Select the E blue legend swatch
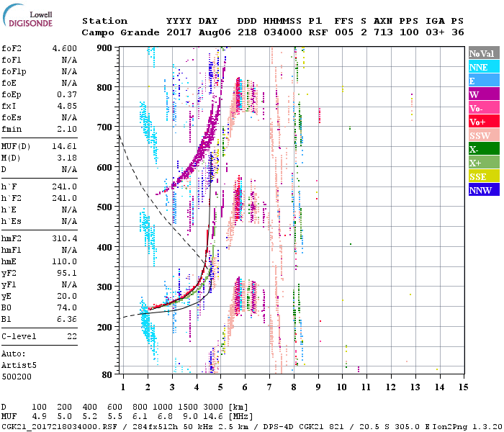This screenshot has width=504, height=432. [x=484, y=81]
